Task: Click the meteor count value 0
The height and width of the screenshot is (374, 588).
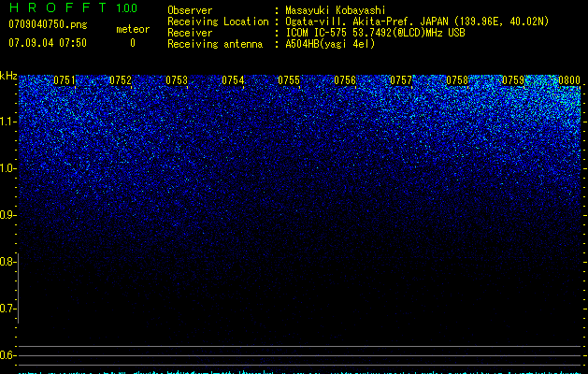Action: pos(133,43)
